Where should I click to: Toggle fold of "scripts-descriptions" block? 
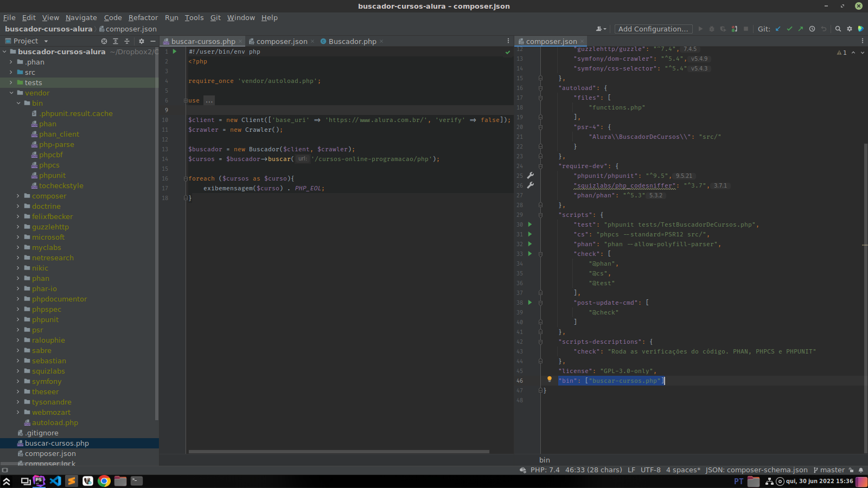point(540,342)
